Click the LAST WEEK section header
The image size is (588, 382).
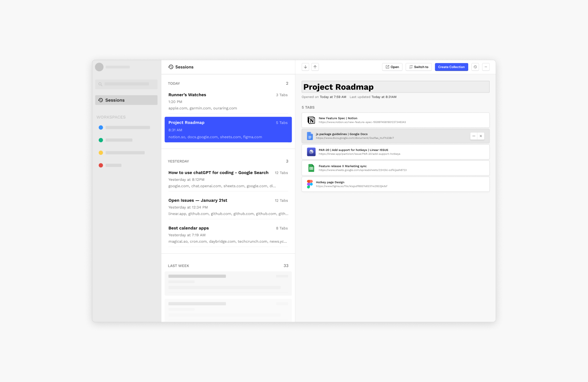(178, 266)
